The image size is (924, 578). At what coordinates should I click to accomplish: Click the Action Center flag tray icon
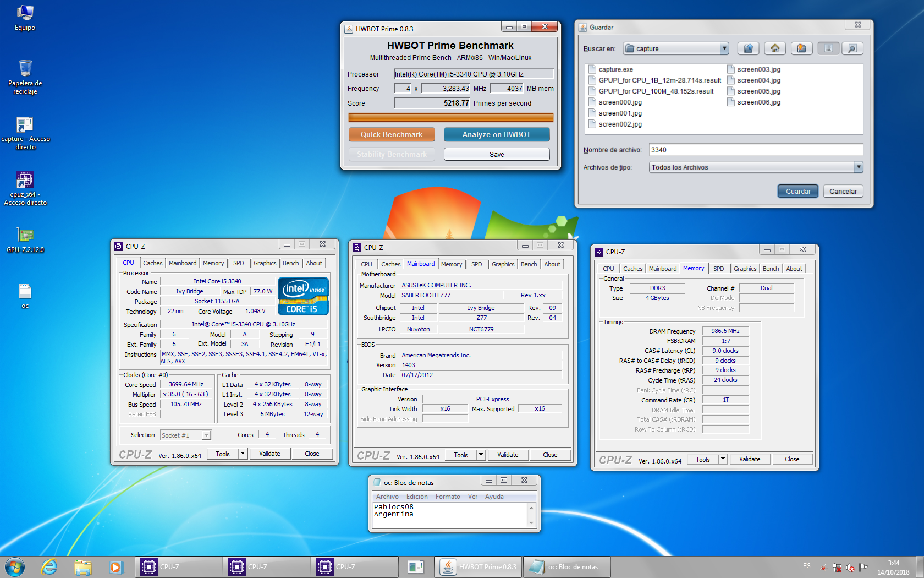(x=864, y=567)
